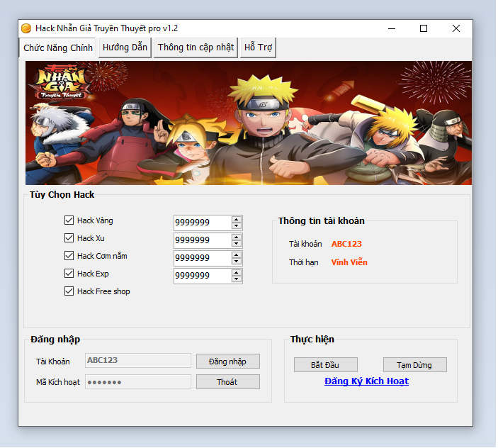
Task: Toggle the Hack Xu checkbox
Action: tap(69, 238)
